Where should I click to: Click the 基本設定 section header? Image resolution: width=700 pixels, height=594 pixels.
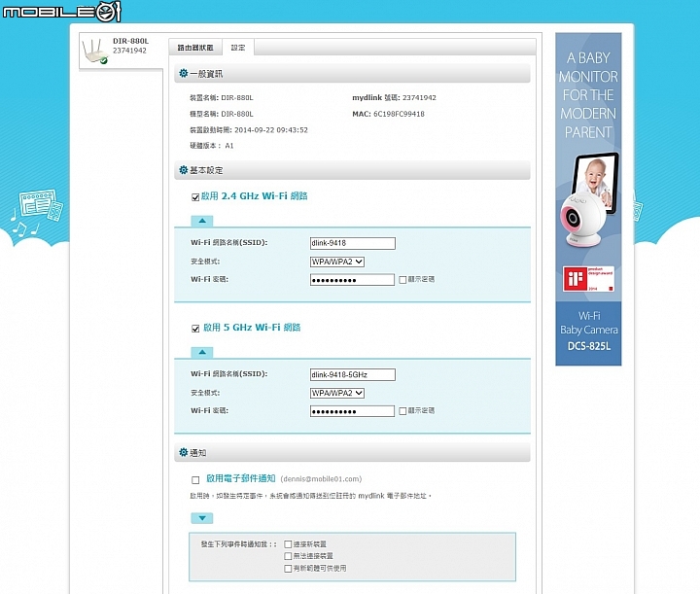coord(352,170)
